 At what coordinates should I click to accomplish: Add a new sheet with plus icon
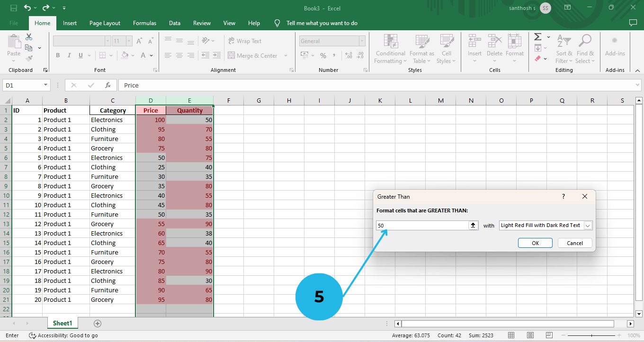[x=98, y=324]
